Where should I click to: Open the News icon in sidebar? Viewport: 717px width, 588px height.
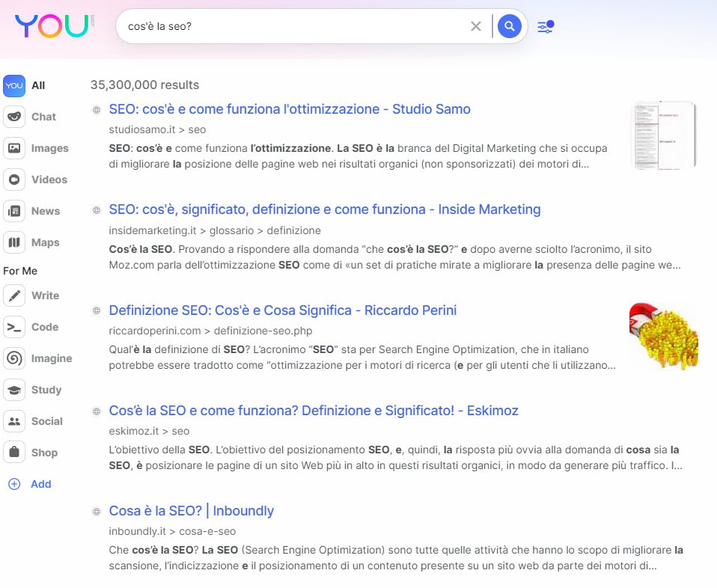click(x=14, y=211)
